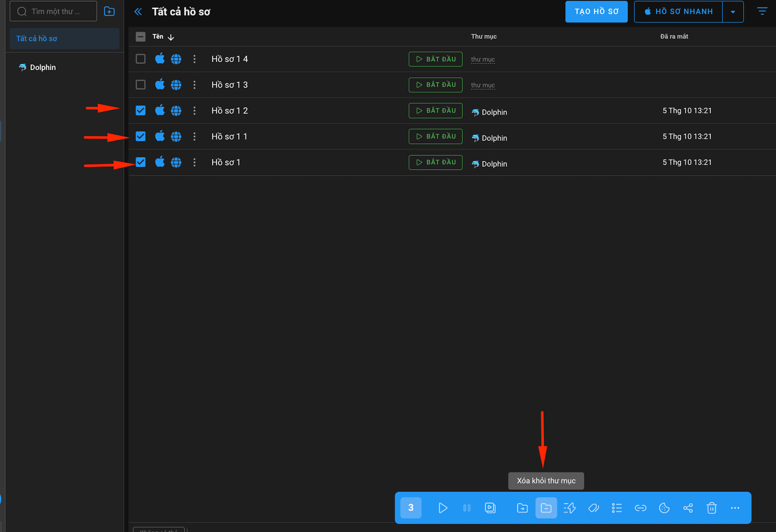Open three-dot menu for Hồ sơ 1 4
Image resolution: width=776 pixels, height=532 pixels.
194,59
